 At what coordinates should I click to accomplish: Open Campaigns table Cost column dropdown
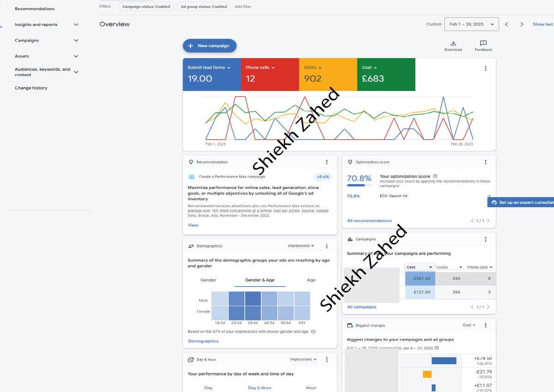coord(420,267)
